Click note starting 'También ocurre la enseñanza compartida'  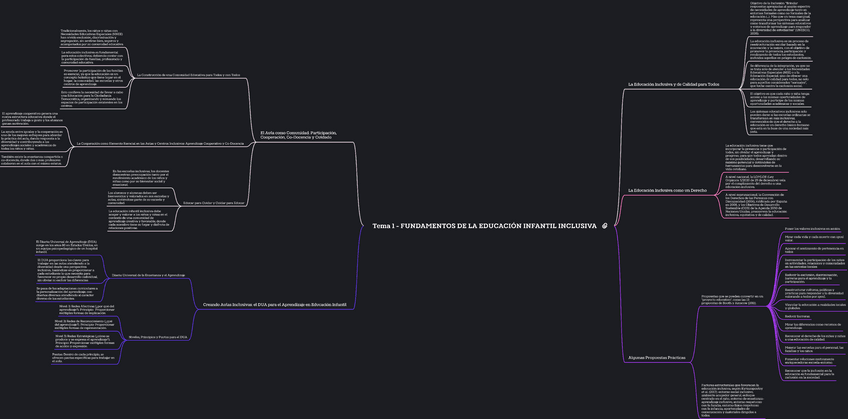tap(31, 160)
